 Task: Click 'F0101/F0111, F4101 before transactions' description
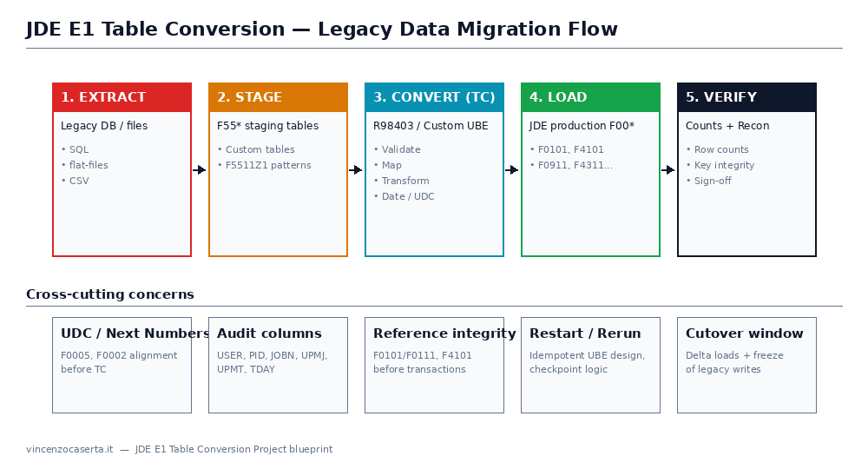tap(423, 362)
